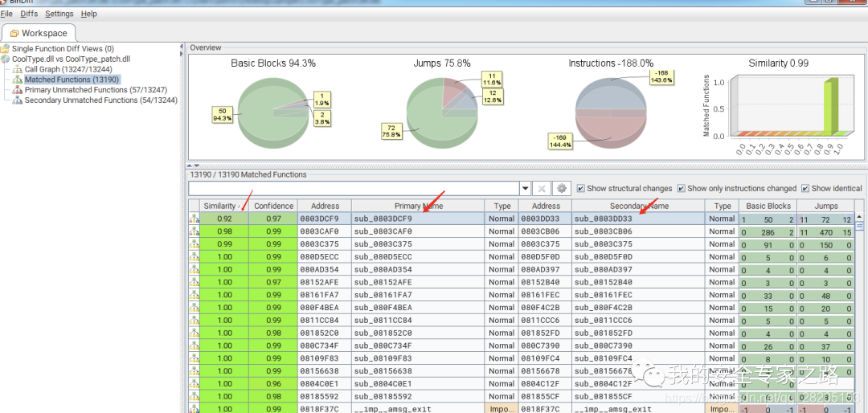
Task: Open the Help menu
Action: click(88, 14)
